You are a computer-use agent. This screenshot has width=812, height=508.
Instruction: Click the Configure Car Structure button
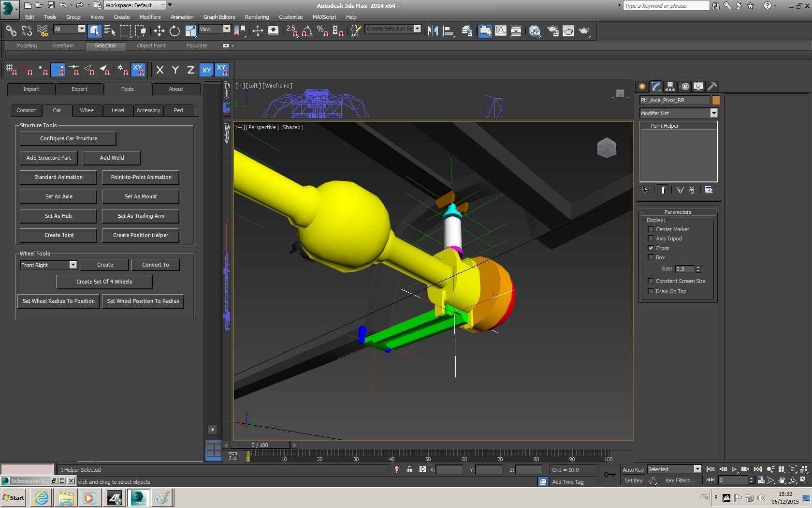68,138
